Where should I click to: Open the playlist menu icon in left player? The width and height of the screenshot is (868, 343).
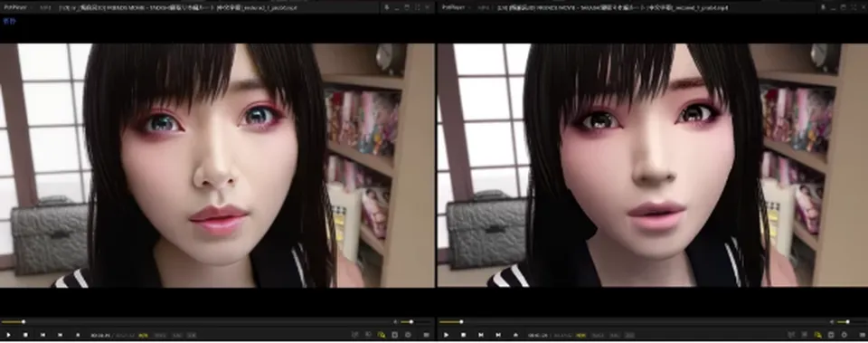point(426,335)
